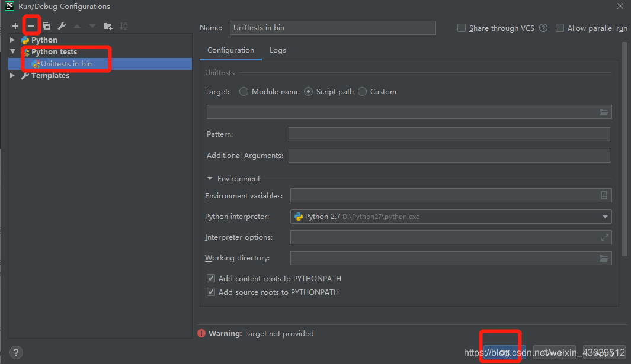Expand the Templates tree node

[x=12, y=75]
